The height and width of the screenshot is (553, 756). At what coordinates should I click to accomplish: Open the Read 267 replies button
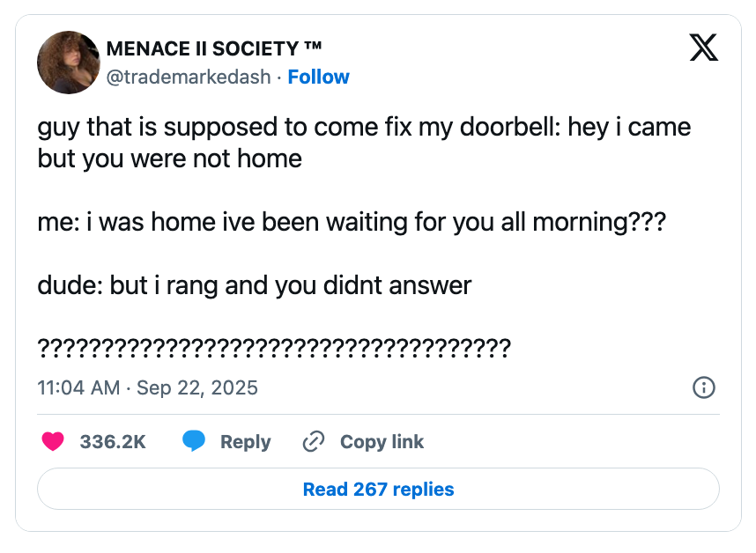378,489
